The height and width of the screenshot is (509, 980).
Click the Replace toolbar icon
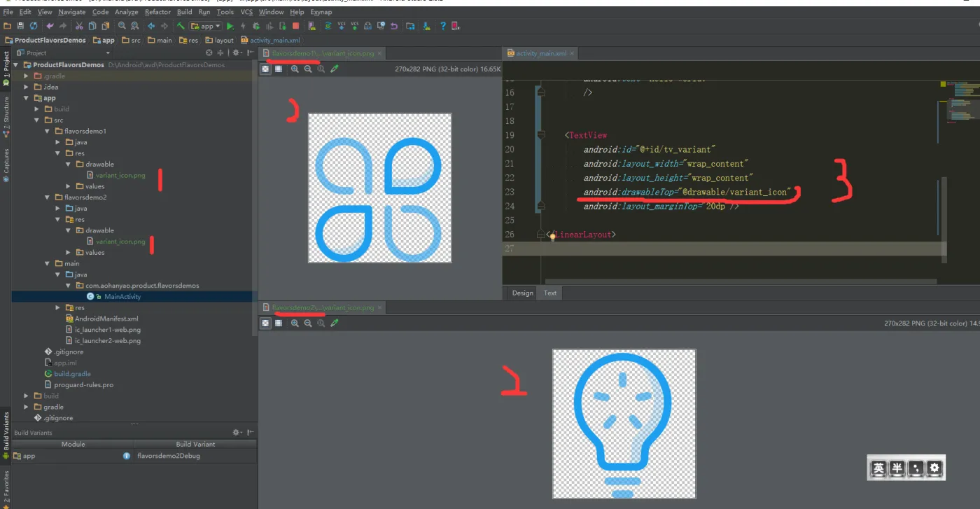(x=134, y=26)
